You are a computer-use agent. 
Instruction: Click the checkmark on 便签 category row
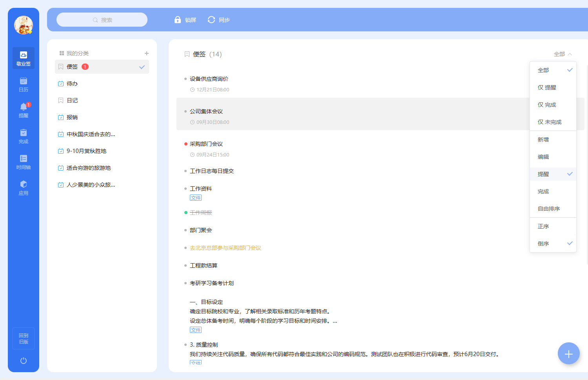[142, 67]
